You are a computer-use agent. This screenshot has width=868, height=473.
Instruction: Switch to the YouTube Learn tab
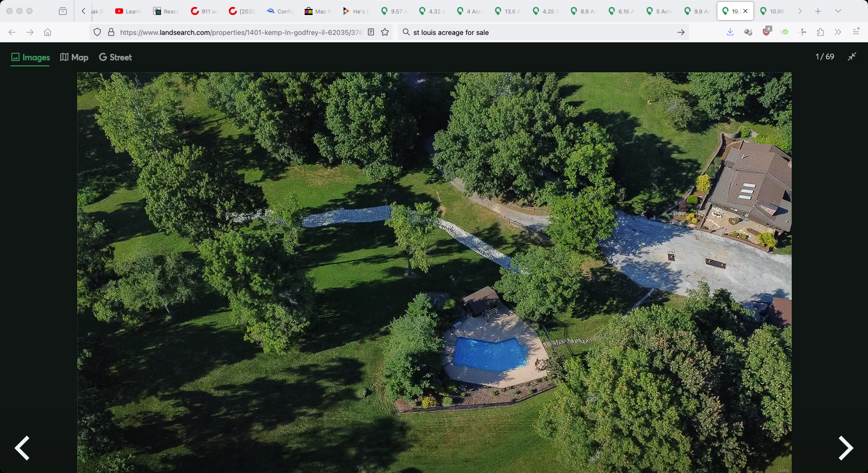pos(128,11)
